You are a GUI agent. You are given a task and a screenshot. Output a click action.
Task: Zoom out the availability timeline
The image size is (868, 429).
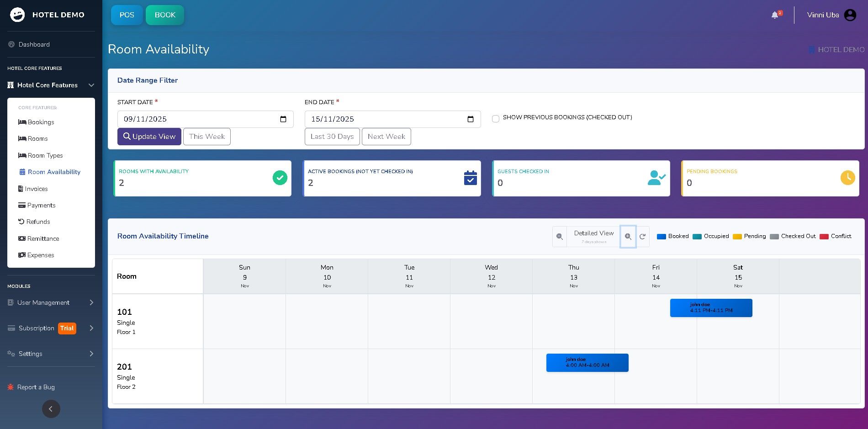[x=560, y=237]
